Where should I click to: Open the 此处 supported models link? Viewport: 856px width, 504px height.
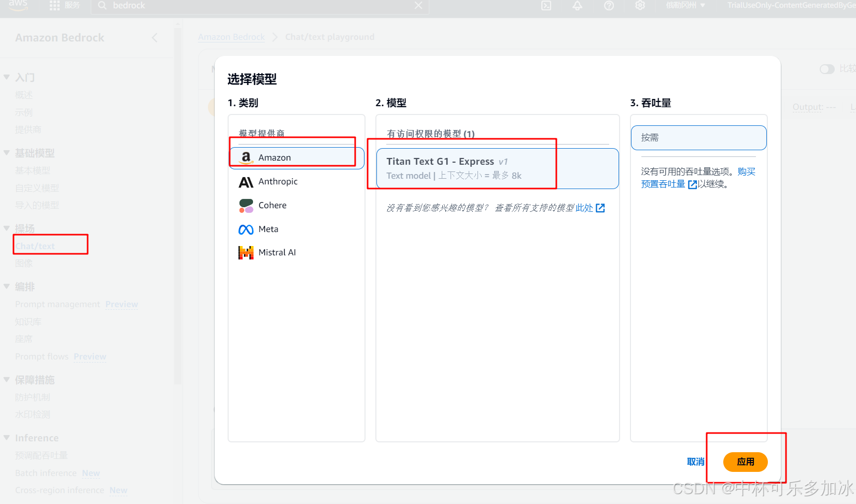pyautogui.click(x=584, y=208)
